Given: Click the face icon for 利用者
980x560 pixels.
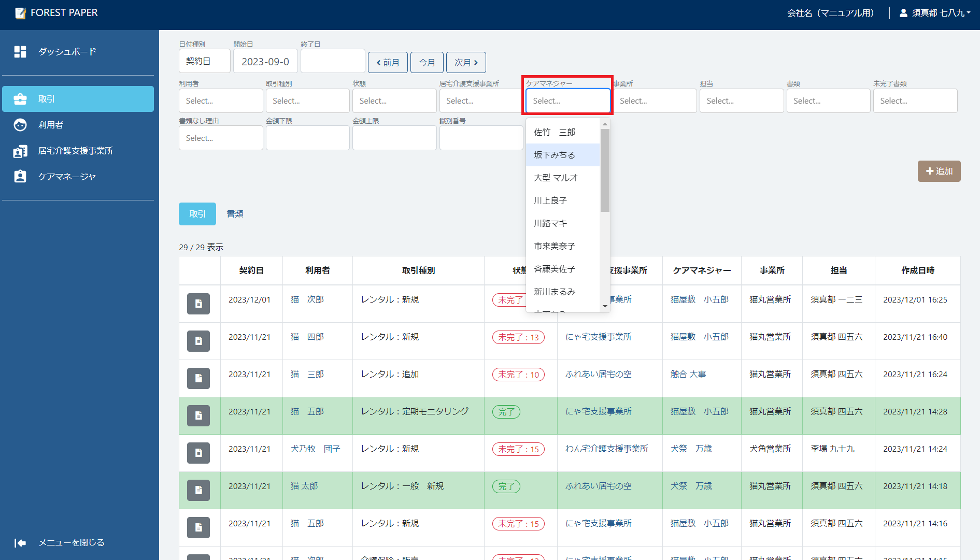Looking at the screenshot, I should 20,125.
